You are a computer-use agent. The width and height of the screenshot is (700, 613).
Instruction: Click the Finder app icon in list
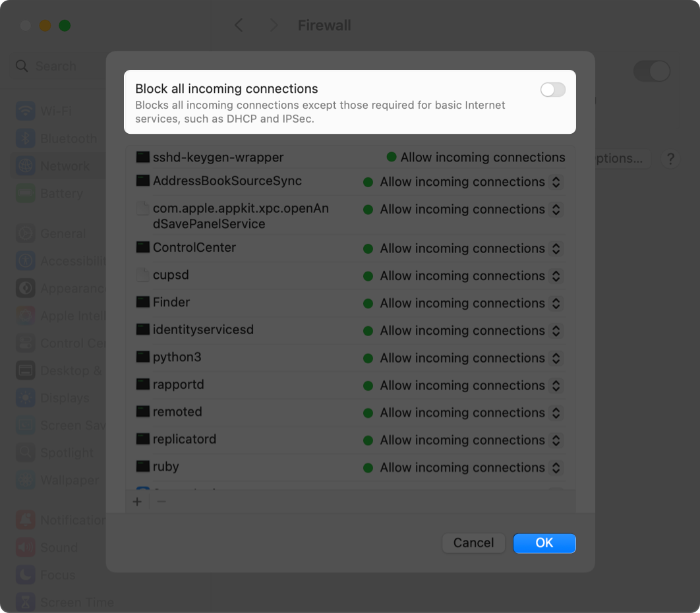pos(143,303)
